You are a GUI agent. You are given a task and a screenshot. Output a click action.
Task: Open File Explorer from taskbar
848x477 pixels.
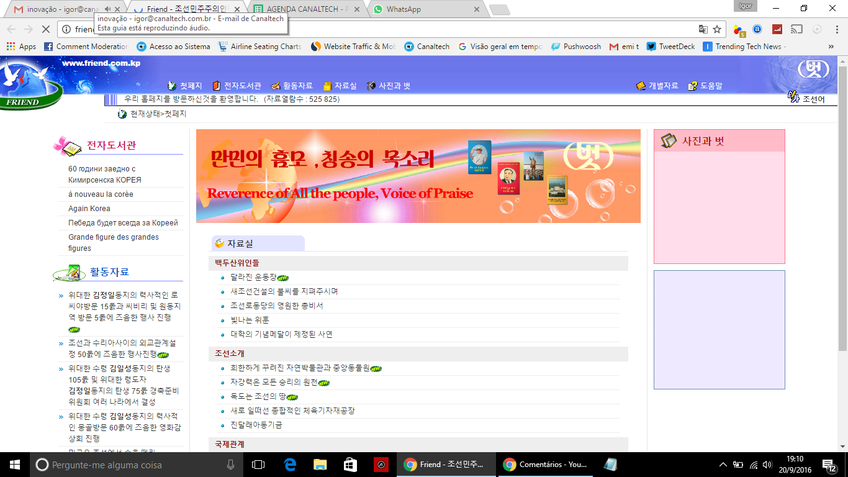tap(320, 465)
